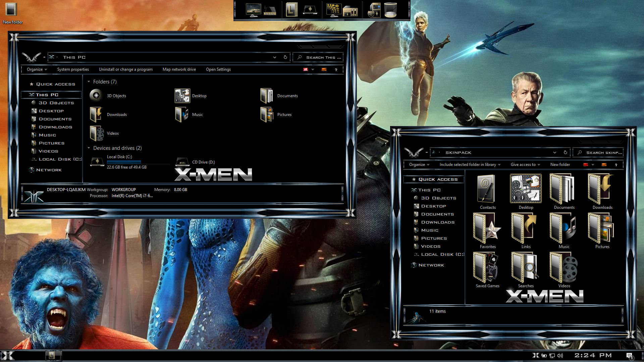Screen dimensions: 644x362
Task: Refresh the This PC address bar
Action: (285, 57)
